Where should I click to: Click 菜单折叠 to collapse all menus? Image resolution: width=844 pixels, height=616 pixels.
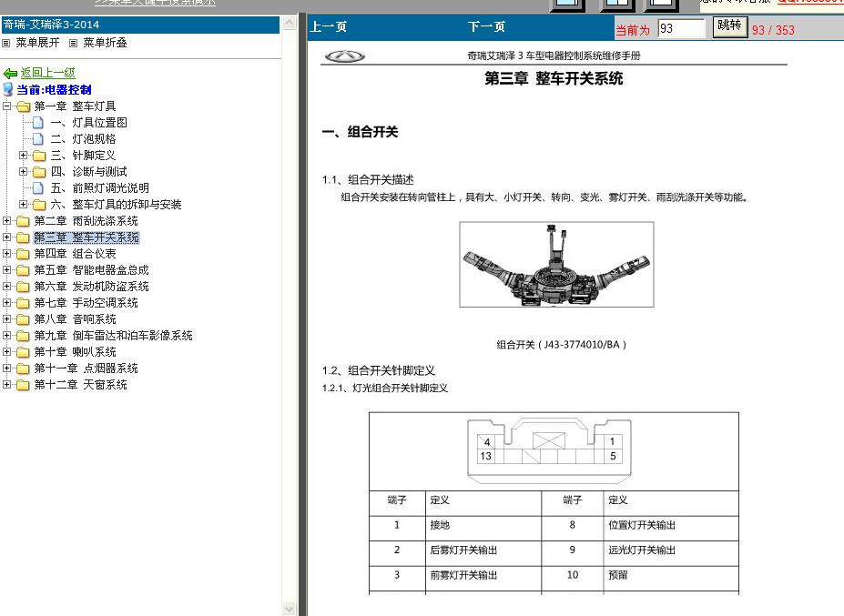click(105, 43)
